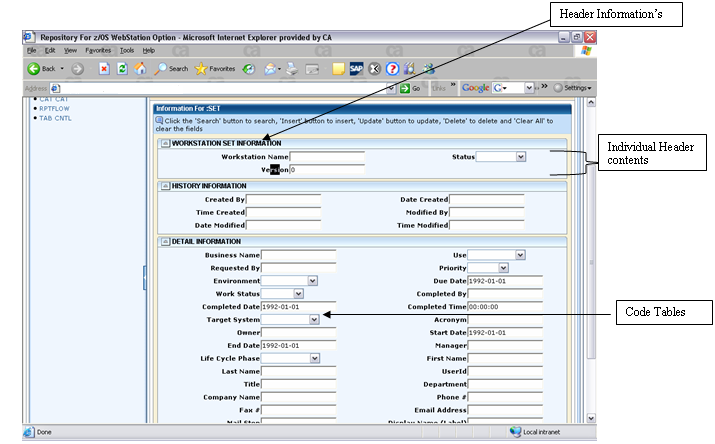Click the Local intranet status icon

point(515,432)
